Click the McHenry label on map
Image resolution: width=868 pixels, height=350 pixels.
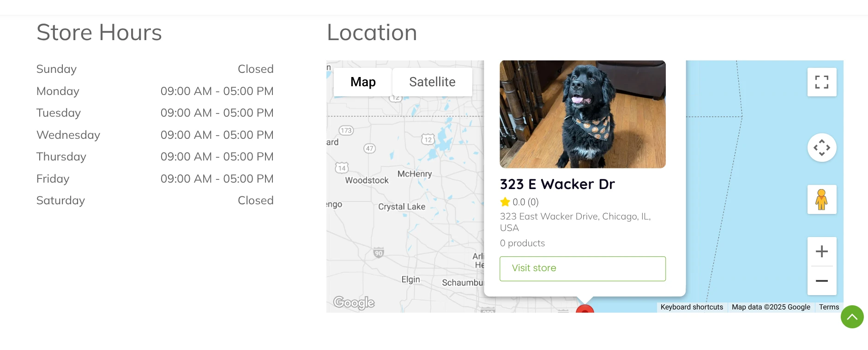(415, 174)
